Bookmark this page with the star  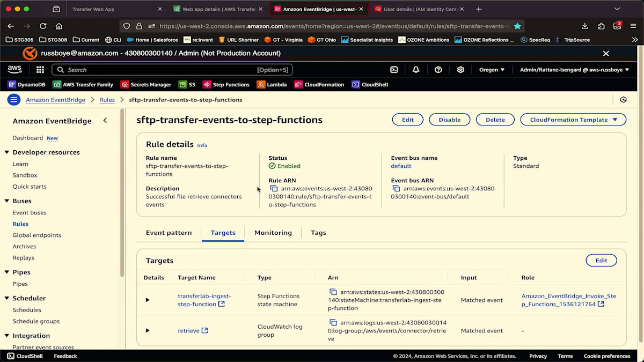click(x=517, y=26)
